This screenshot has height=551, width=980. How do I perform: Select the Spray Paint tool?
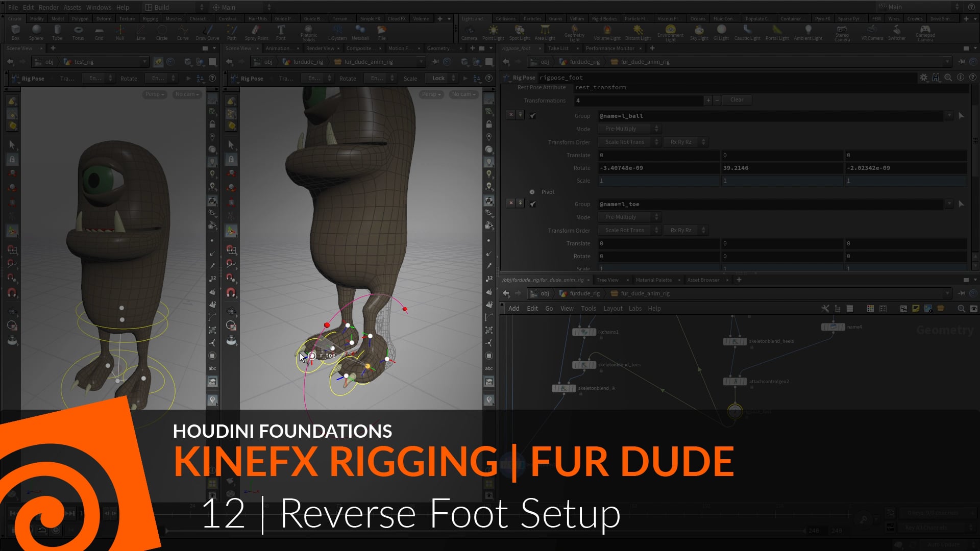(256, 32)
